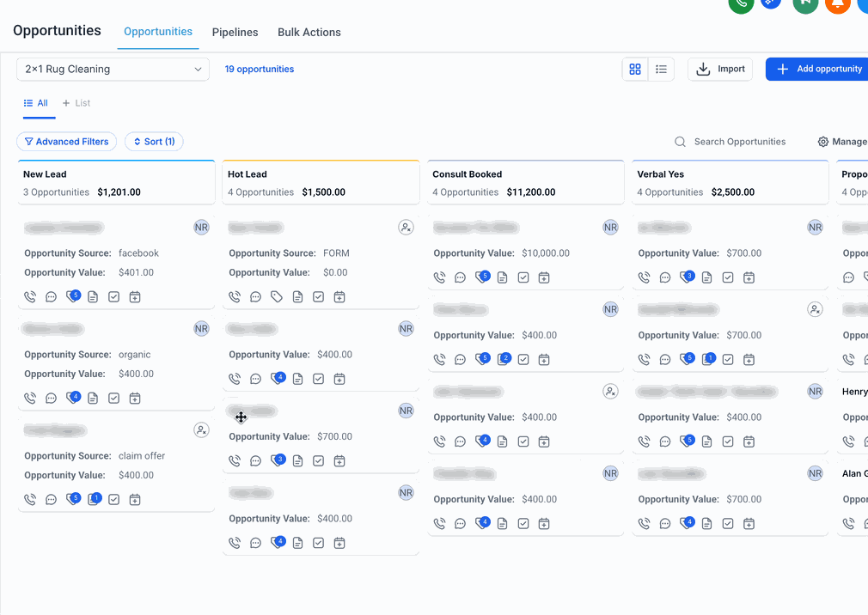
Task: Open Manage fields settings
Action: click(x=842, y=142)
